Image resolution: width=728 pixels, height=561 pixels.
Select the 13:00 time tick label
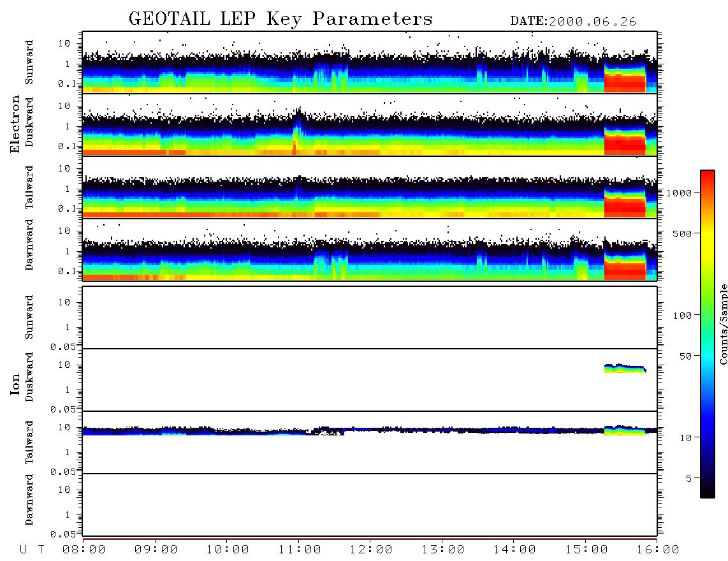(x=443, y=550)
